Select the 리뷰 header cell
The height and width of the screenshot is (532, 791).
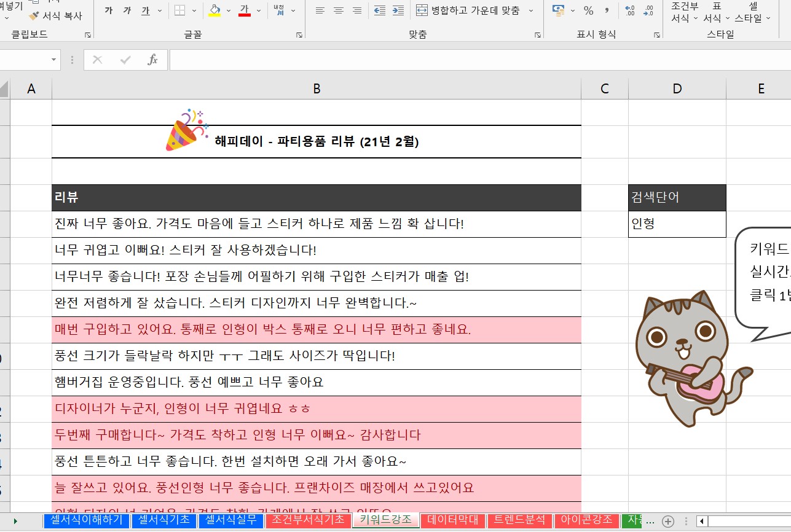click(317, 198)
